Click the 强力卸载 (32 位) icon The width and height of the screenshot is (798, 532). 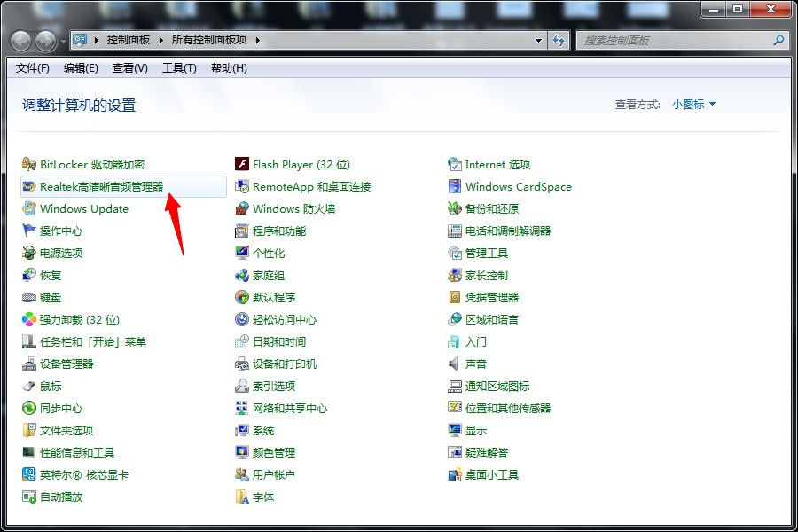tap(29, 320)
